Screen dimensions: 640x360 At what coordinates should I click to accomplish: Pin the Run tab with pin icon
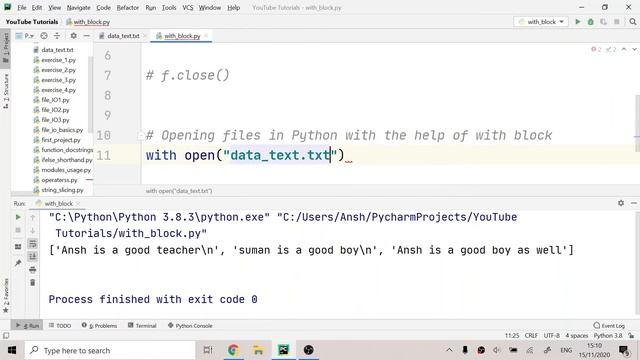pyautogui.click(x=18, y=263)
